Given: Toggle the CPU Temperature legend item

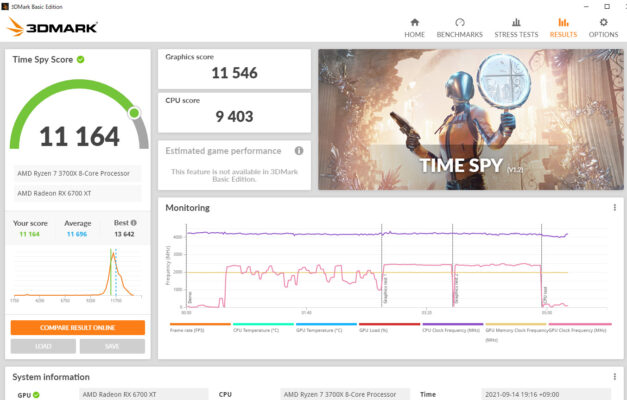Looking at the screenshot, I should pyautogui.click(x=263, y=328).
